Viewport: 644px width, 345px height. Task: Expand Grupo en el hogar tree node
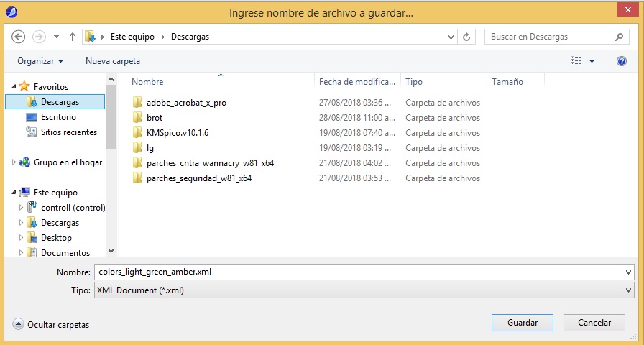tap(14, 162)
